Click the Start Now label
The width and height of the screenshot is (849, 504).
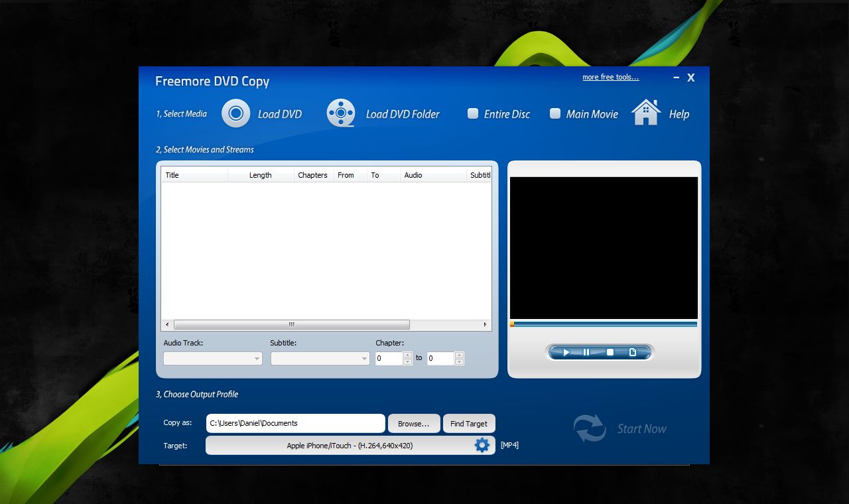click(642, 428)
